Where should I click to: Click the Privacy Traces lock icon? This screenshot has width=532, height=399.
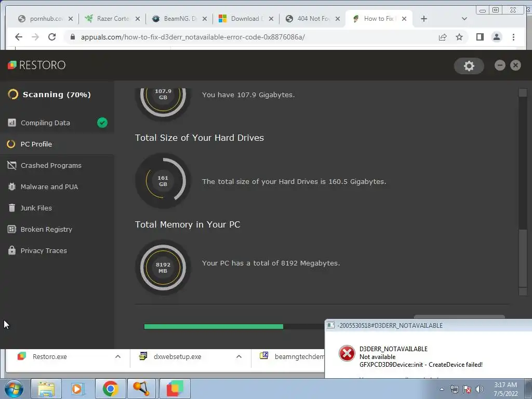tap(12, 250)
